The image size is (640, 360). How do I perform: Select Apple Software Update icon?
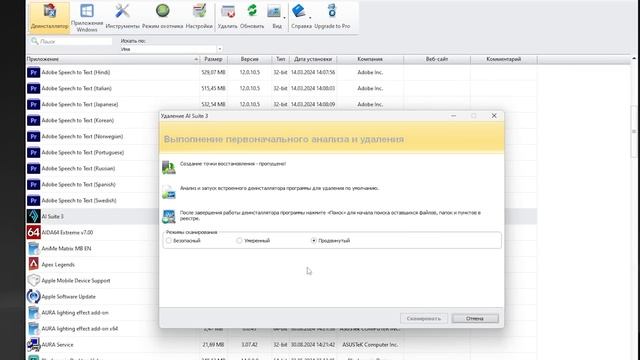coord(33,297)
